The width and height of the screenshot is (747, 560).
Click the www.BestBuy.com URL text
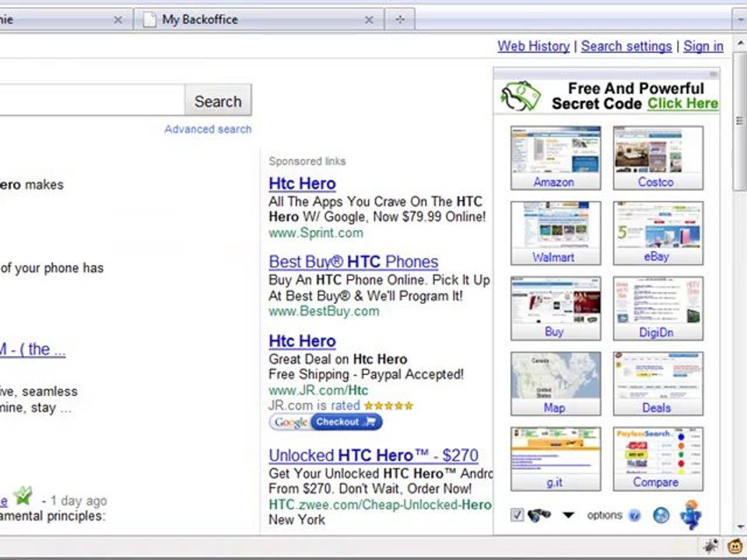point(324,311)
